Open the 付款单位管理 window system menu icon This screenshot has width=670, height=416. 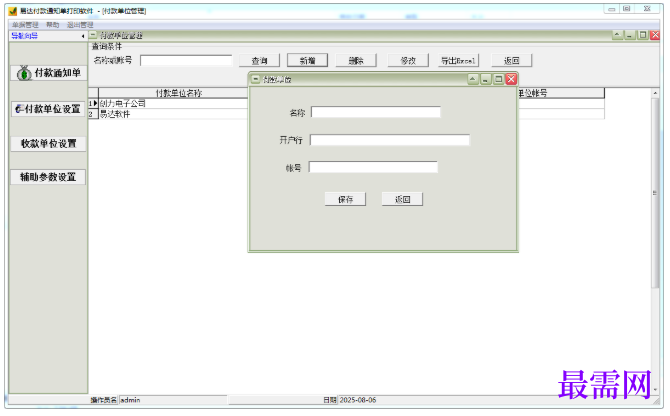tap(93, 35)
